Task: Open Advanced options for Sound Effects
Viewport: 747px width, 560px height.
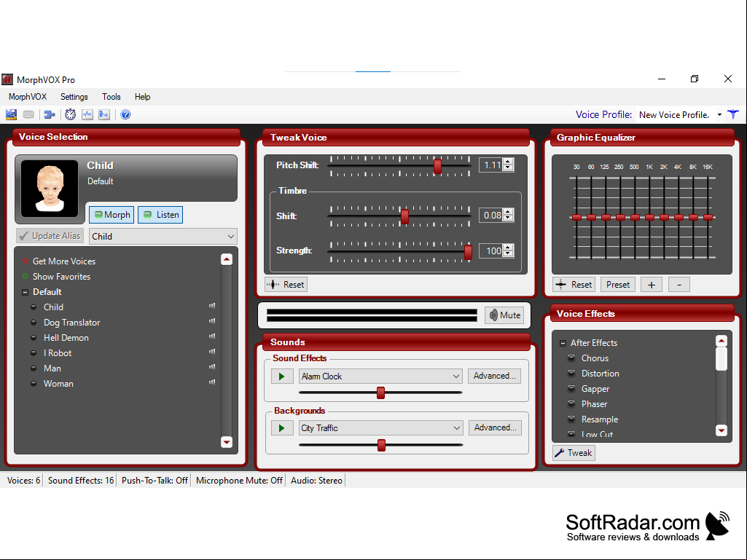Action: tap(495, 376)
